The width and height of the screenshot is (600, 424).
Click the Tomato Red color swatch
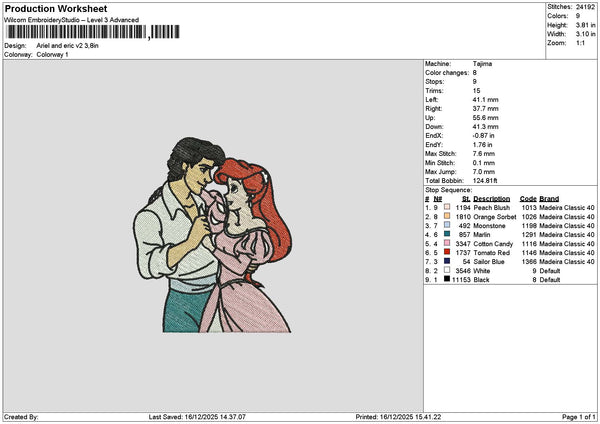447,252
